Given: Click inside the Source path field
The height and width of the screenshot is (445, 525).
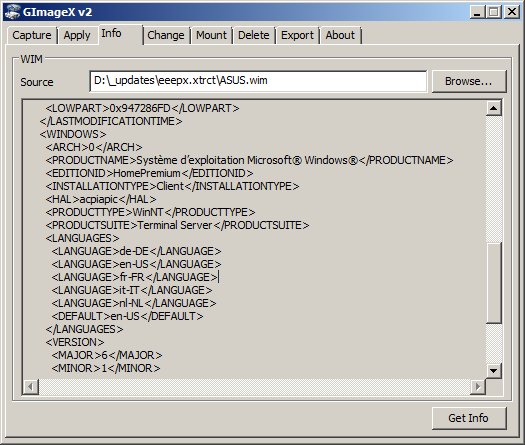Looking at the screenshot, I should click(258, 81).
